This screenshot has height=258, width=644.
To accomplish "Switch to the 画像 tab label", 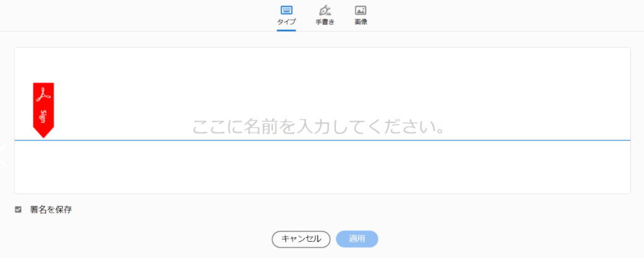I will click(361, 22).
